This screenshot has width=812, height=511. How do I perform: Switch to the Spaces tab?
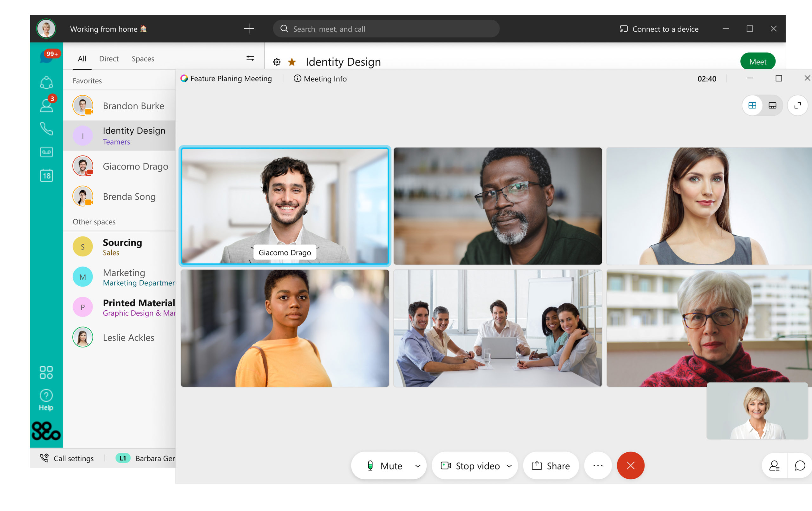143,58
